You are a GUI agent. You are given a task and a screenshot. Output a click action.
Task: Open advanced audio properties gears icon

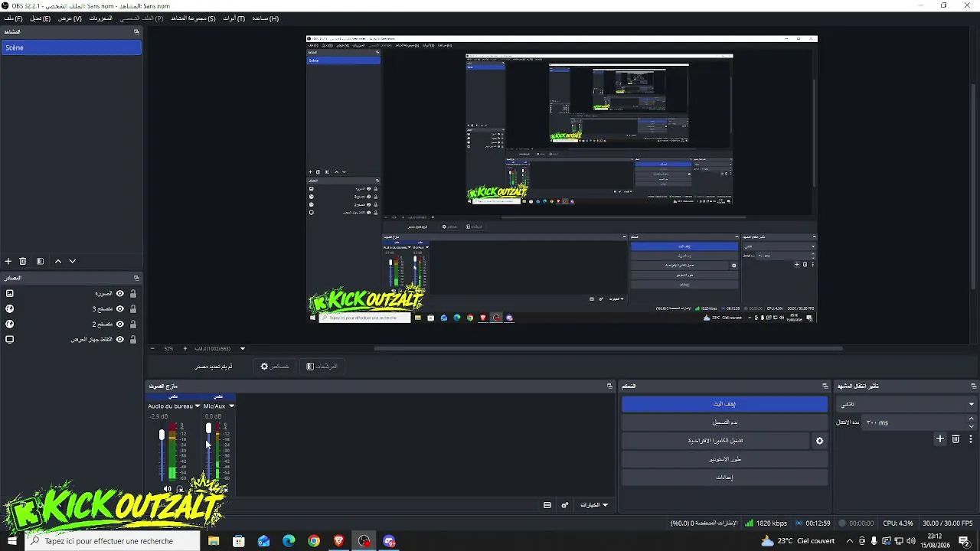pyautogui.click(x=565, y=505)
